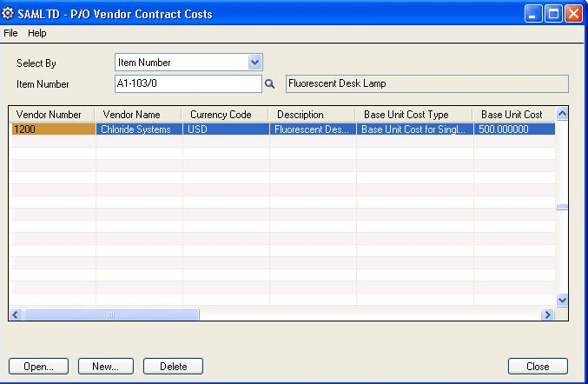
Task: Click the vertical scrollbar up arrow
Action: (562, 114)
